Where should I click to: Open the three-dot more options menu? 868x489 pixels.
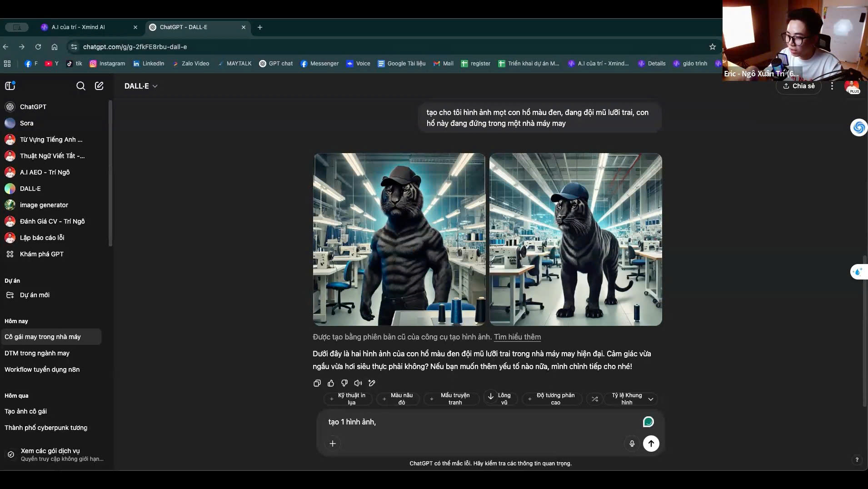click(x=832, y=86)
